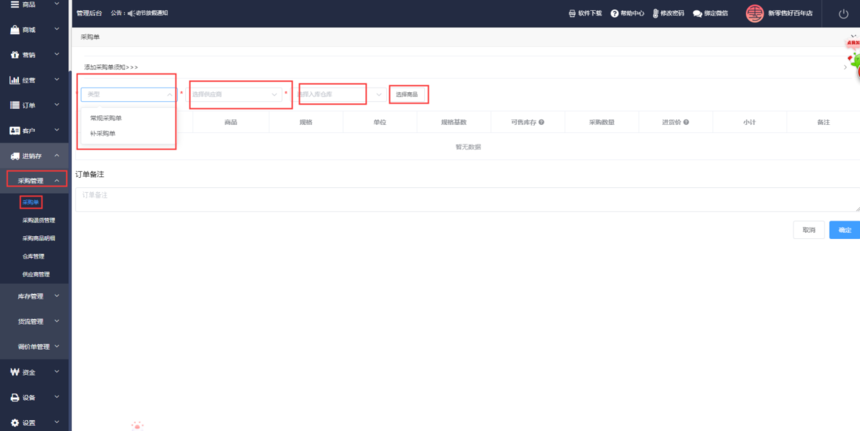Open 帮助中心 help center icon
The height and width of the screenshot is (431, 860).
click(x=613, y=14)
